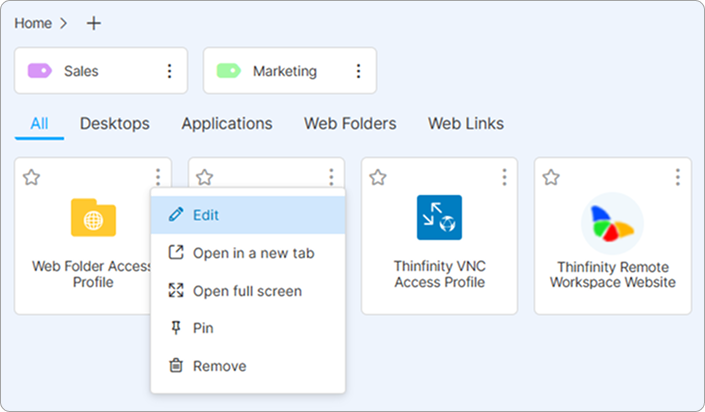The height and width of the screenshot is (412, 705).
Task: Click the blue VNC profile icon
Action: 439,217
